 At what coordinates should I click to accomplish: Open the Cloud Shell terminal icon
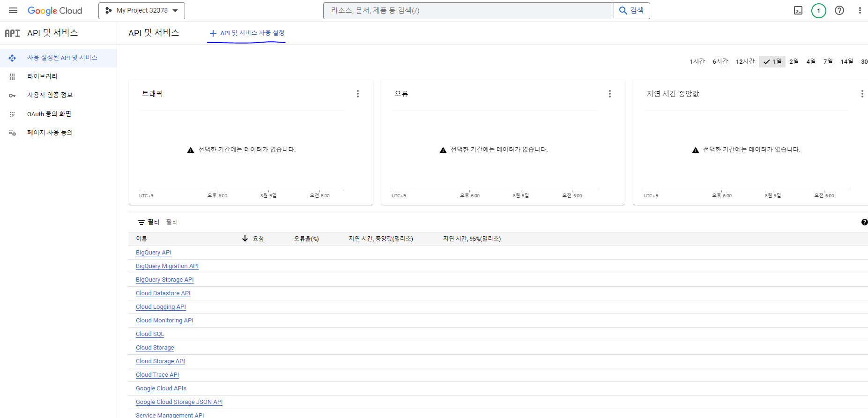pyautogui.click(x=798, y=10)
